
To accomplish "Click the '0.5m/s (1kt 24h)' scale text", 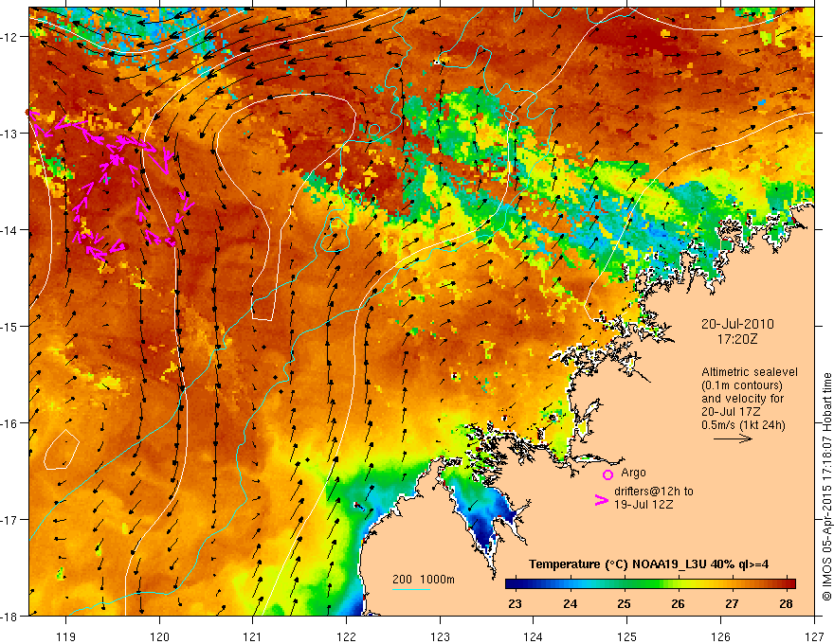I will point(743,425).
